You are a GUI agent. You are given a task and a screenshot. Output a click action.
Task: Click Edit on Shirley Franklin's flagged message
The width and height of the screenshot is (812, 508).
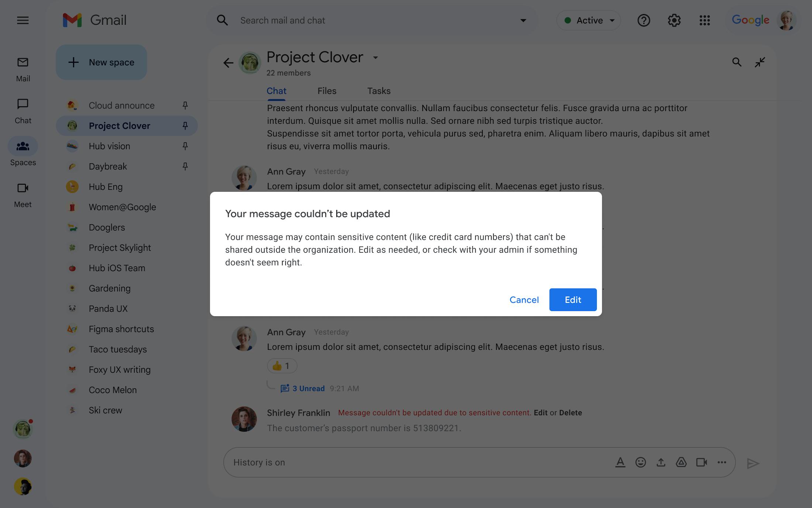[540, 413]
